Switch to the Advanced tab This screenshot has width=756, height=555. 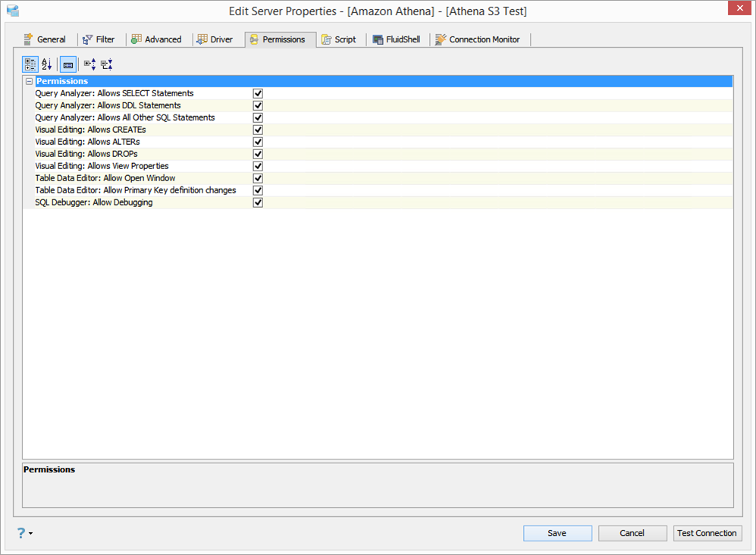[157, 39]
